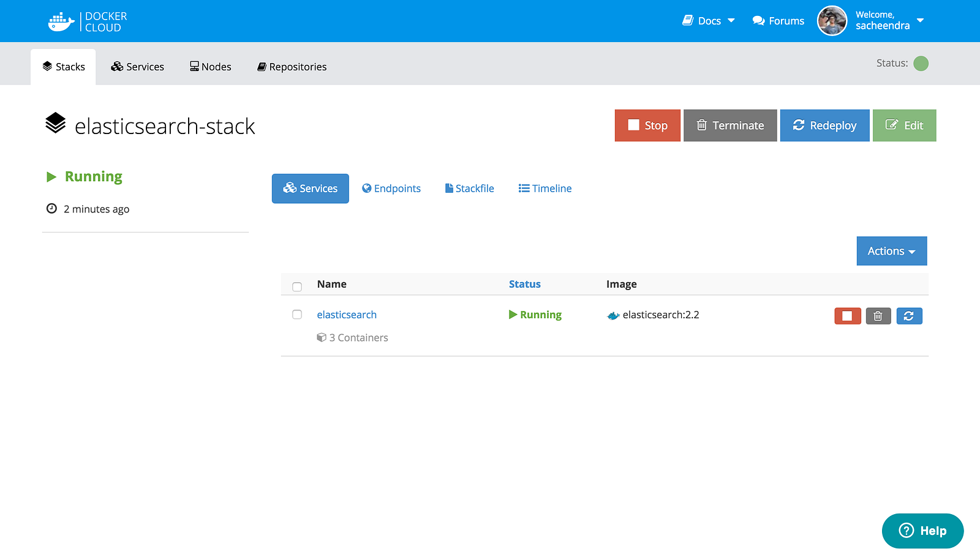The image size is (980, 557).
Task: Redeploy elasticsearch service with row refresh icon
Action: click(909, 316)
